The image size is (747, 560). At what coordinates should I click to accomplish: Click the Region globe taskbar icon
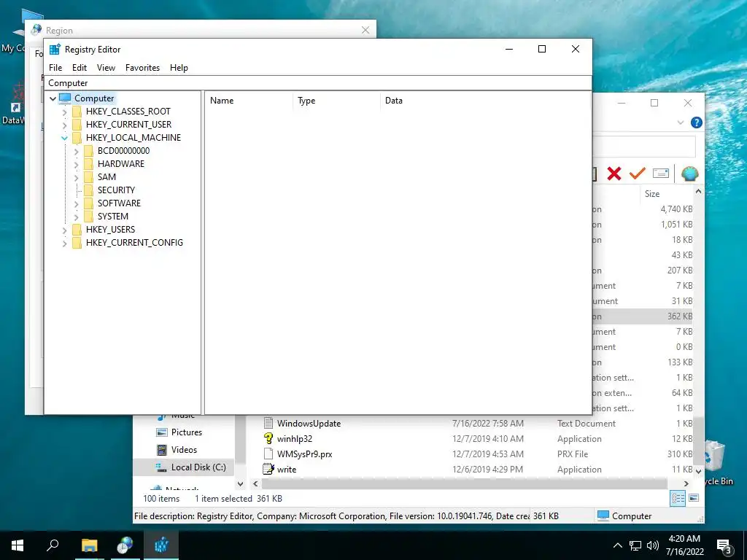tap(125, 545)
